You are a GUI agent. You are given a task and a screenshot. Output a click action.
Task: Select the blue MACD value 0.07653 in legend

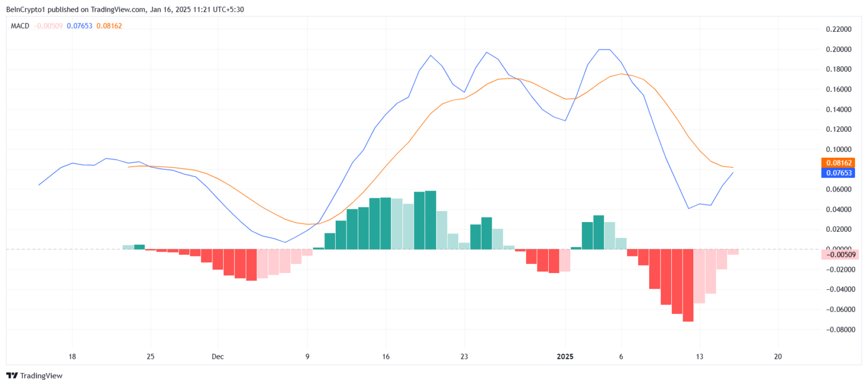pos(80,25)
